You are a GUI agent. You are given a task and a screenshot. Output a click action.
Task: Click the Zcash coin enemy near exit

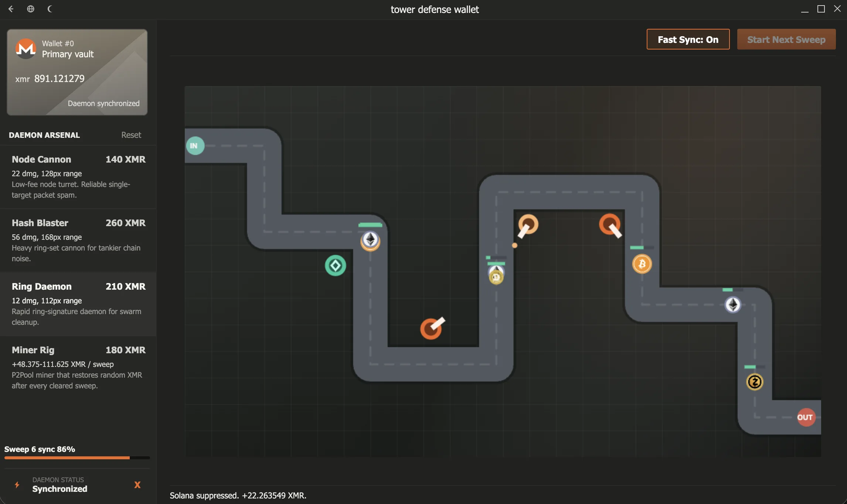click(x=755, y=382)
